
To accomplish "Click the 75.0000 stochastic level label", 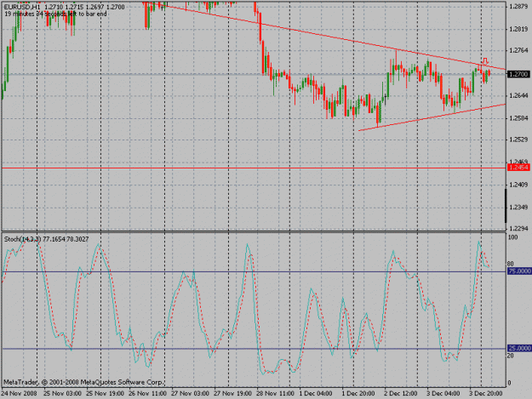I will pos(519,271).
